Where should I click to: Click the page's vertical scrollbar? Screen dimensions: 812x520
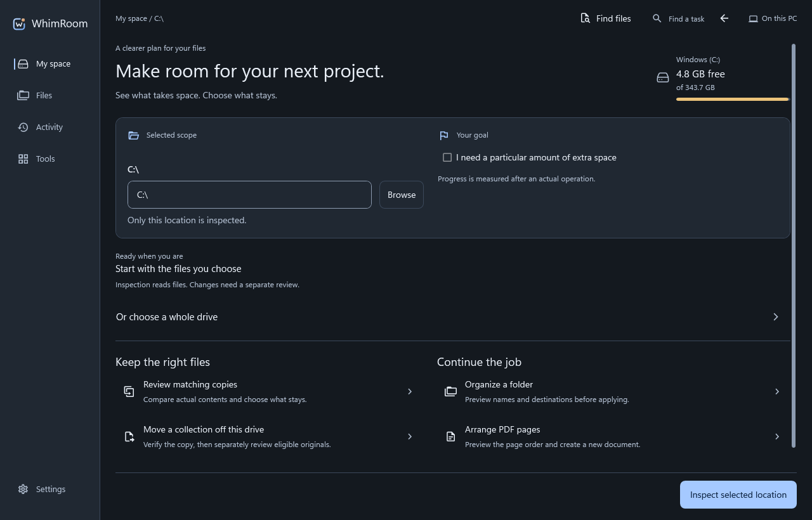[794, 245]
